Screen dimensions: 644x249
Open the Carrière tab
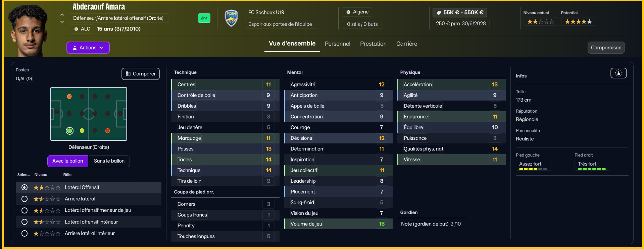coord(407,44)
